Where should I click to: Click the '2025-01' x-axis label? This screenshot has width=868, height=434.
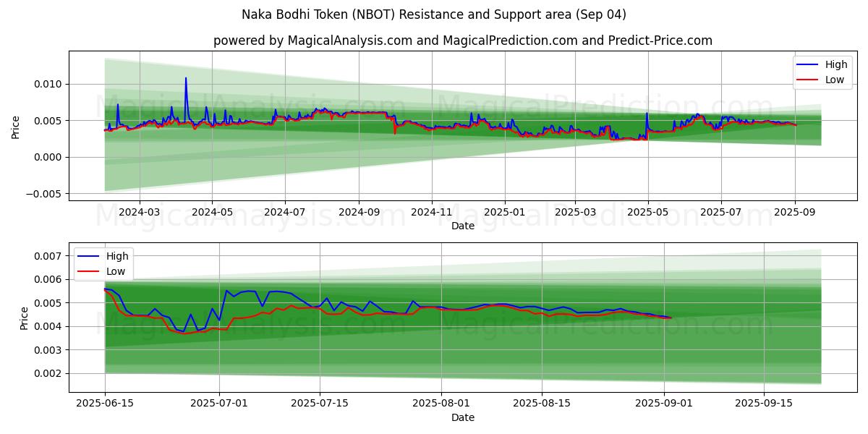point(505,213)
